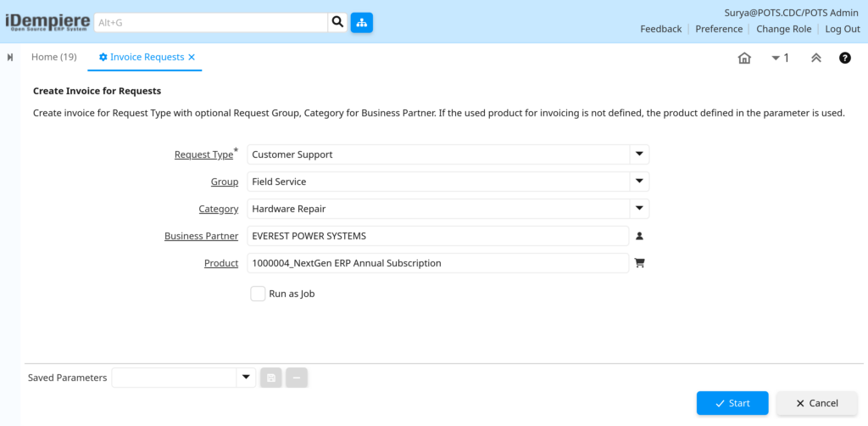Close the Invoice Requests tab

(x=192, y=57)
